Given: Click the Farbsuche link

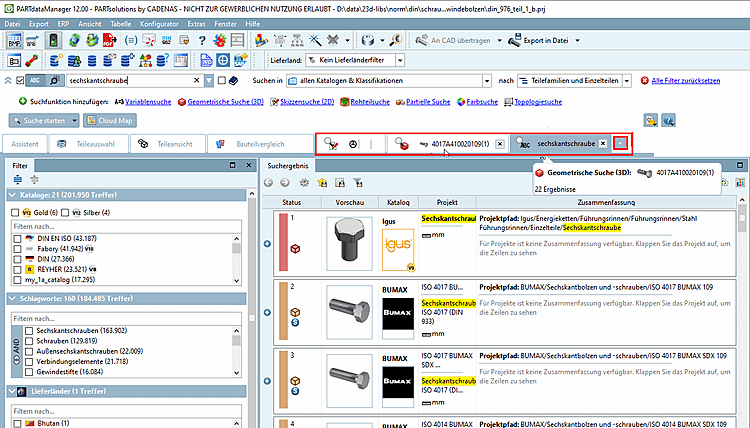Looking at the screenshot, I should click(x=482, y=102).
